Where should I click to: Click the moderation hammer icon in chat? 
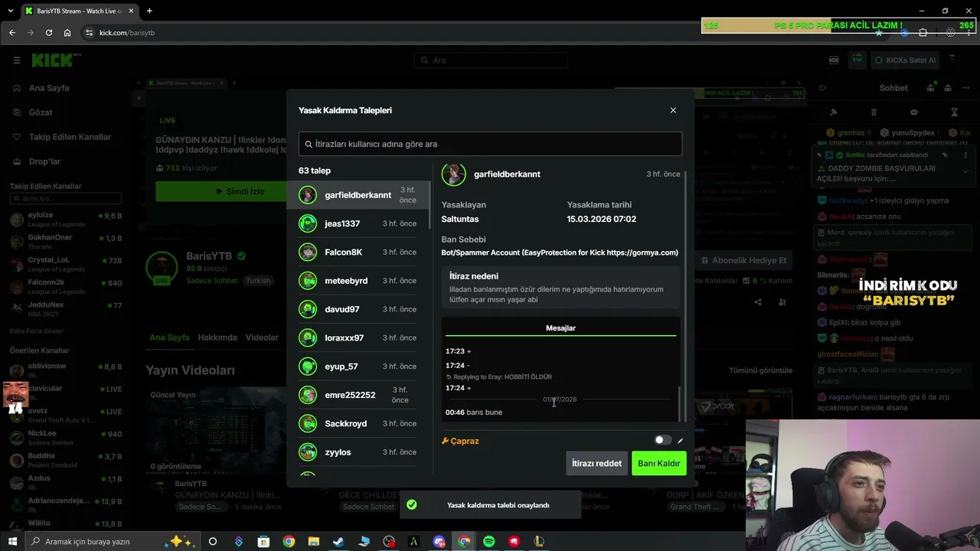(x=833, y=112)
